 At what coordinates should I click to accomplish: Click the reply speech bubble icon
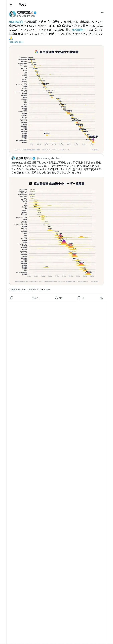(x=12, y=298)
